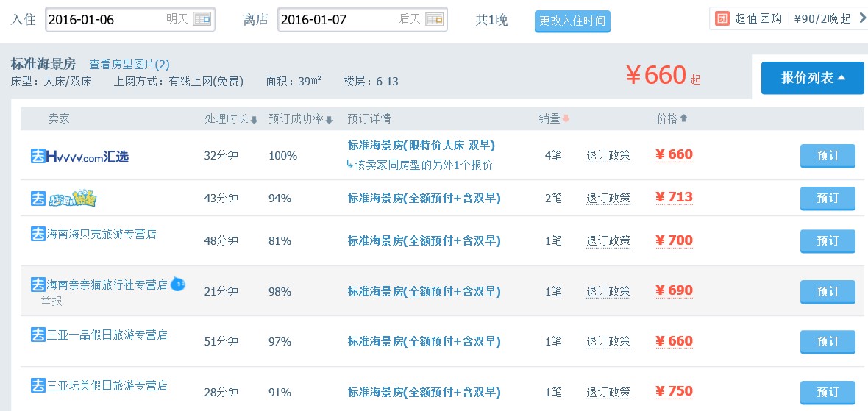Sort the list by 价格
The width and height of the screenshot is (868, 411).
(x=672, y=118)
